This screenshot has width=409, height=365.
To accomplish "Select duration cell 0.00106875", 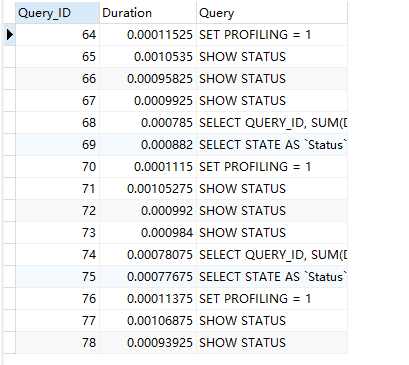I will 148,321.
